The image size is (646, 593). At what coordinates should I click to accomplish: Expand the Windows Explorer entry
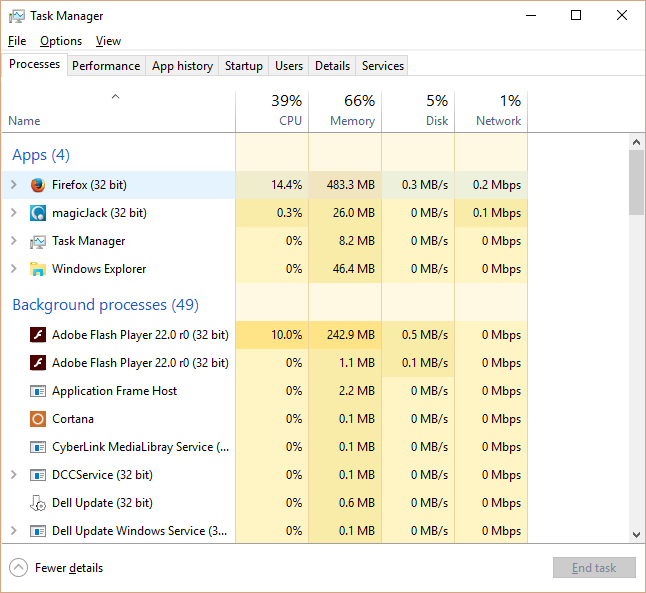[14, 269]
